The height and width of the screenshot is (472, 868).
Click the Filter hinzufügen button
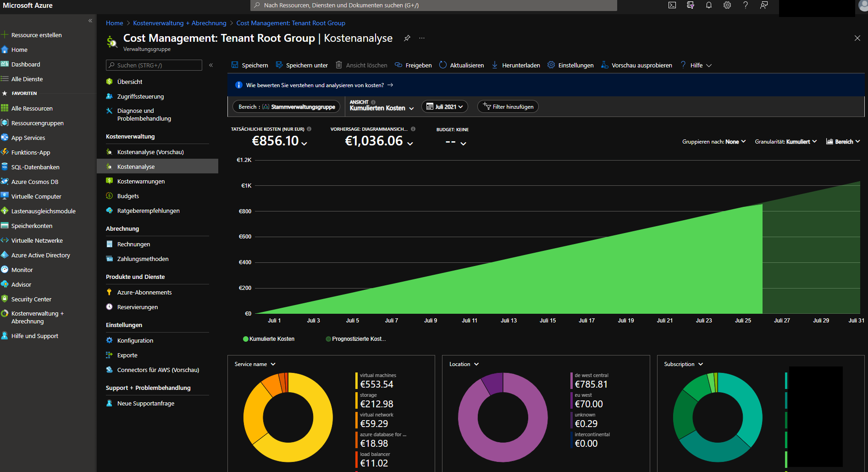tap(508, 107)
